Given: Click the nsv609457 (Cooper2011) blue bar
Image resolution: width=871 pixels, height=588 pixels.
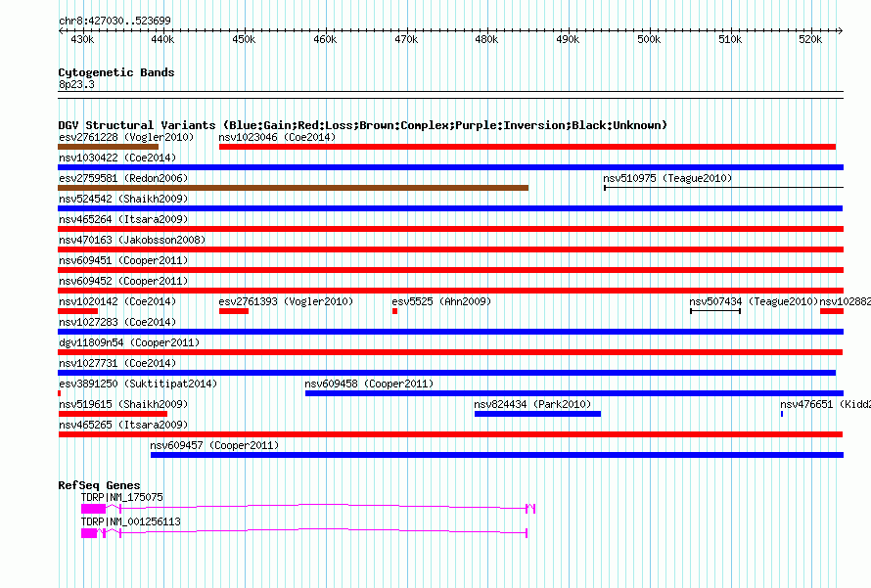Looking at the screenshot, I should pyautogui.click(x=497, y=455).
